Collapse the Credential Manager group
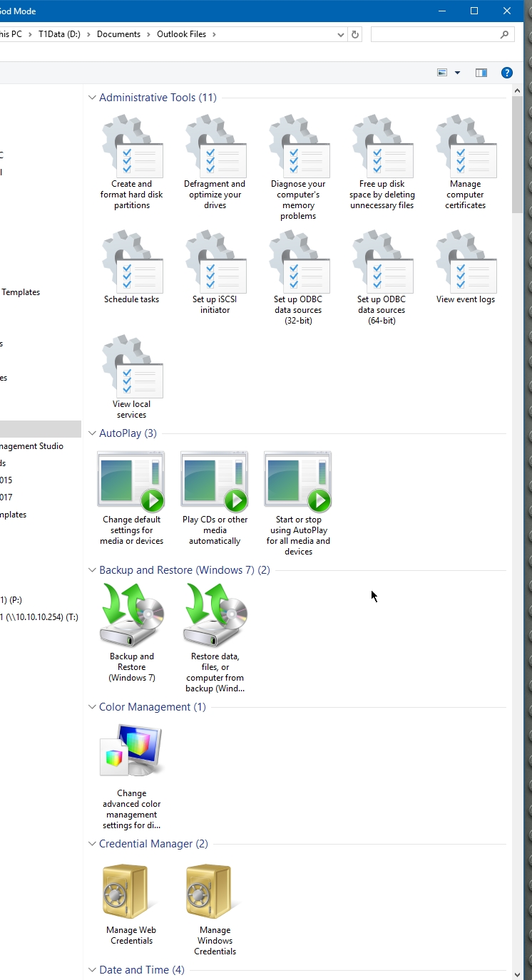The width and height of the screenshot is (532, 980). tap(92, 844)
